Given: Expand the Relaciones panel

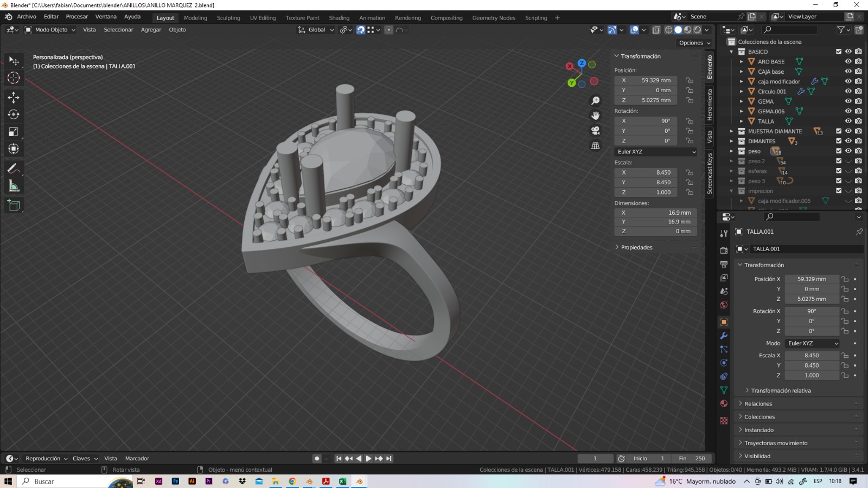Looking at the screenshot, I should click(x=758, y=404).
